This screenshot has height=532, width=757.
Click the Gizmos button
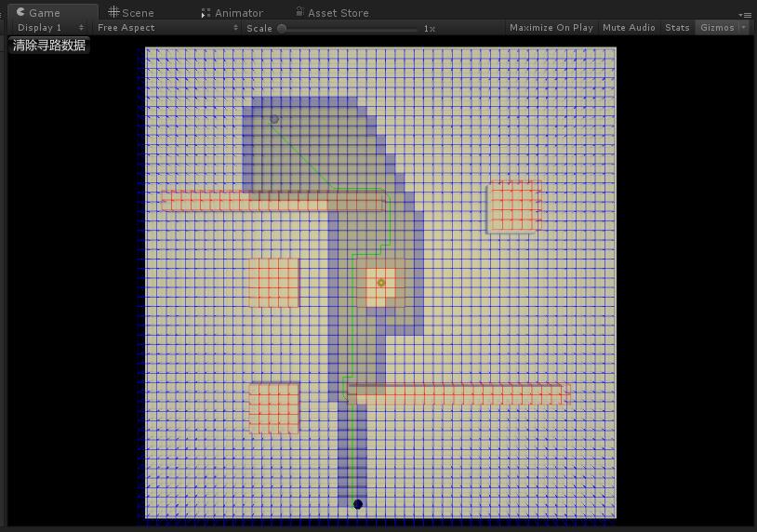717,28
